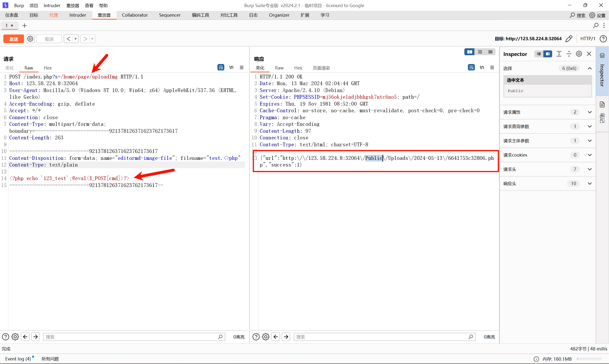
Task: Select top-bottom layout view
Action: point(480,52)
